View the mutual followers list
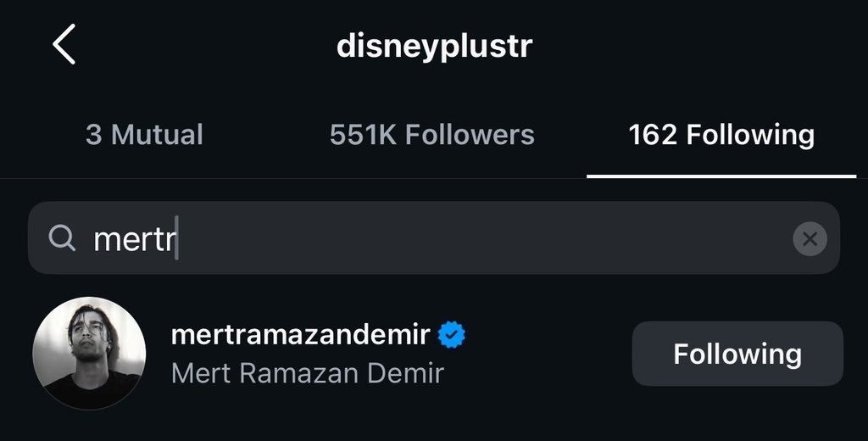Screen dimensions: 868x441 pyautogui.click(x=144, y=134)
